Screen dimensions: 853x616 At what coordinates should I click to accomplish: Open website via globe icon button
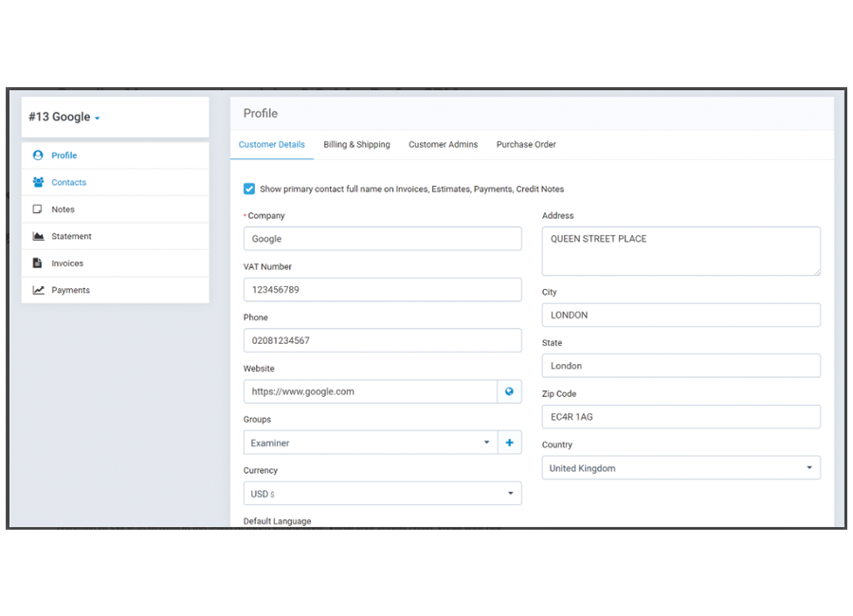(509, 391)
